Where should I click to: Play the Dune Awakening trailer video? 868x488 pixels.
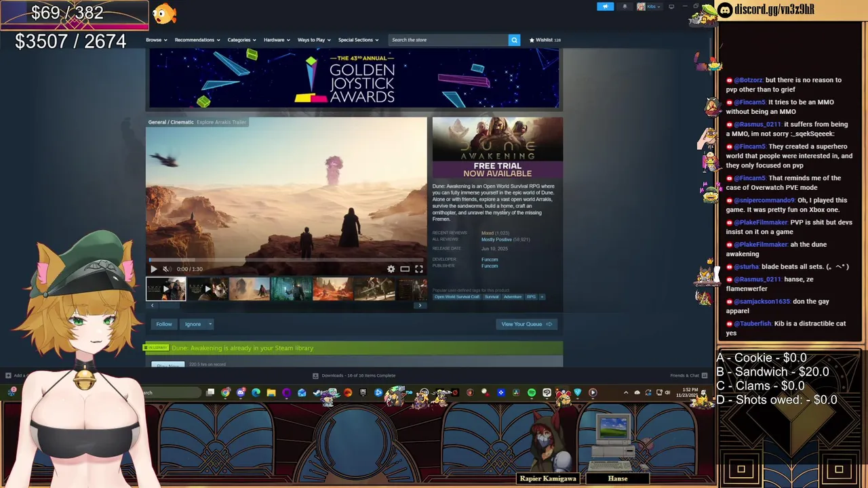pyautogui.click(x=153, y=269)
